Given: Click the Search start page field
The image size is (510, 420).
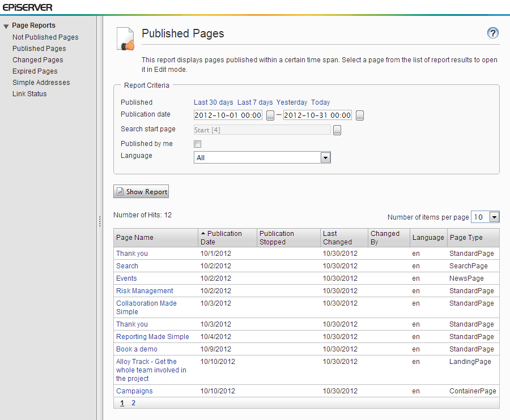Looking at the screenshot, I should [x=262, y=130].
